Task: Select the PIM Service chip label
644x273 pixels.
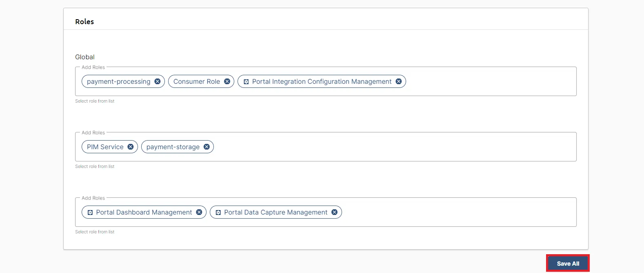Action: click(105, 147)
